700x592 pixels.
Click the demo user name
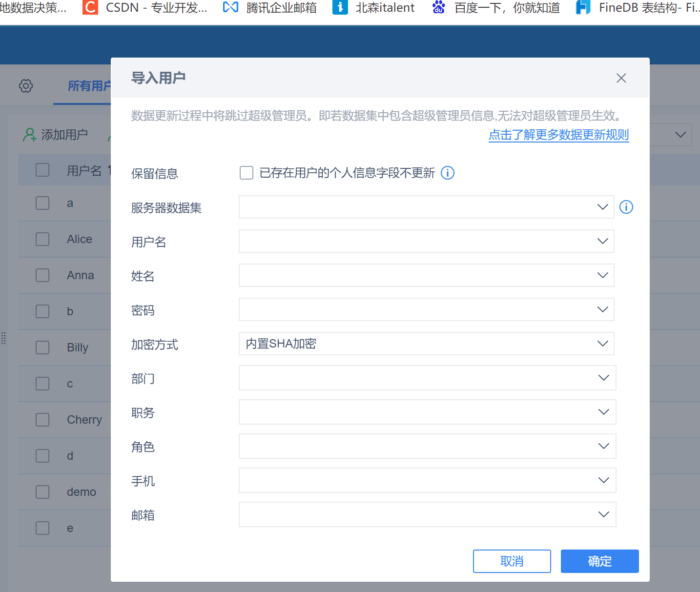coord(82,492)
